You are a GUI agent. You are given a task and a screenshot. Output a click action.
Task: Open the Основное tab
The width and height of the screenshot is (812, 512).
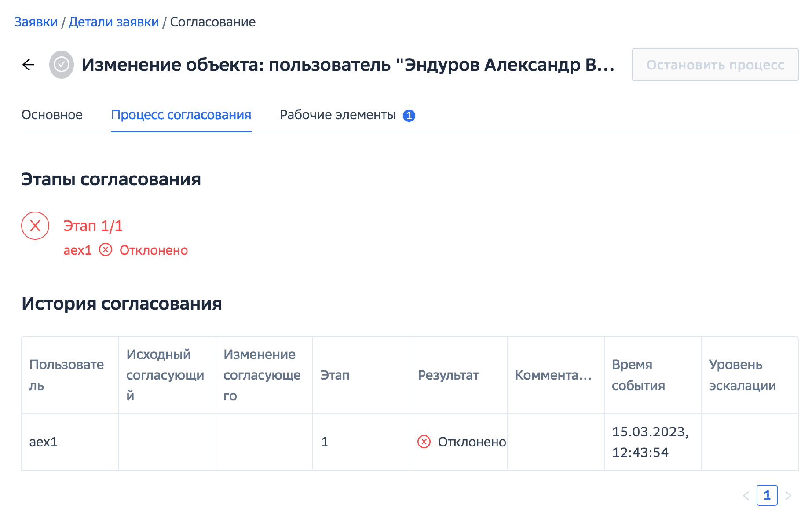[x=52, y=115]
